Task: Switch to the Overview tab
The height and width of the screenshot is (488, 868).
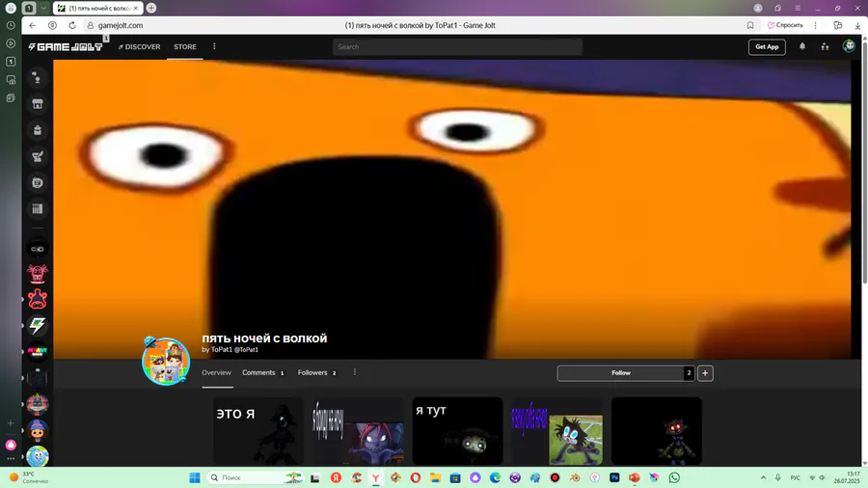Action: point(216,373)
